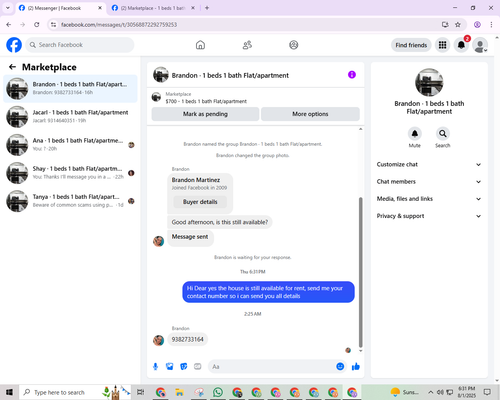The width and height of the screenshot is (500, 400).
Task: Close the Marketplace browser tab
Action: click(x=193, y=8)
